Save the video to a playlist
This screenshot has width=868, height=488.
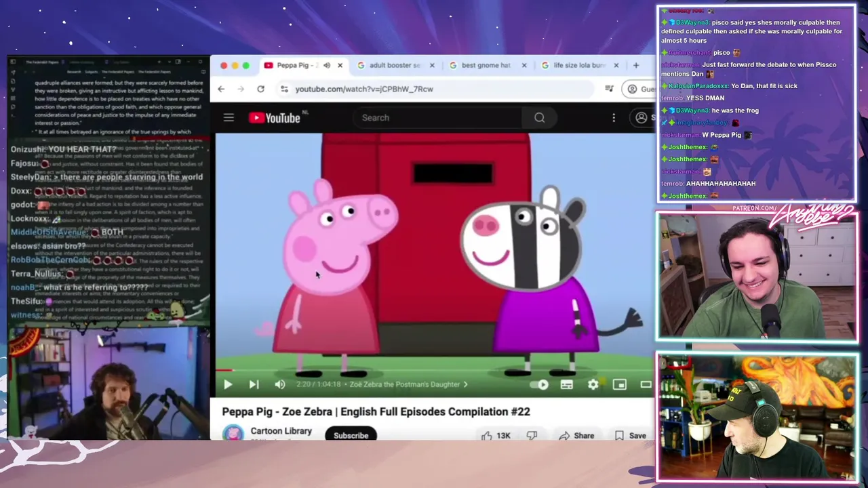click(x=631, y=435)
